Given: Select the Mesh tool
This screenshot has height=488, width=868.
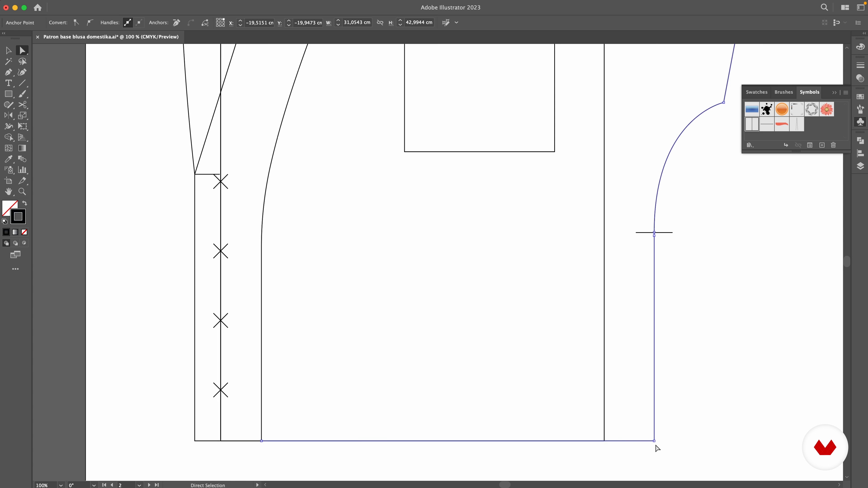Looking at the screenshot, I should (x=8, y=148).
